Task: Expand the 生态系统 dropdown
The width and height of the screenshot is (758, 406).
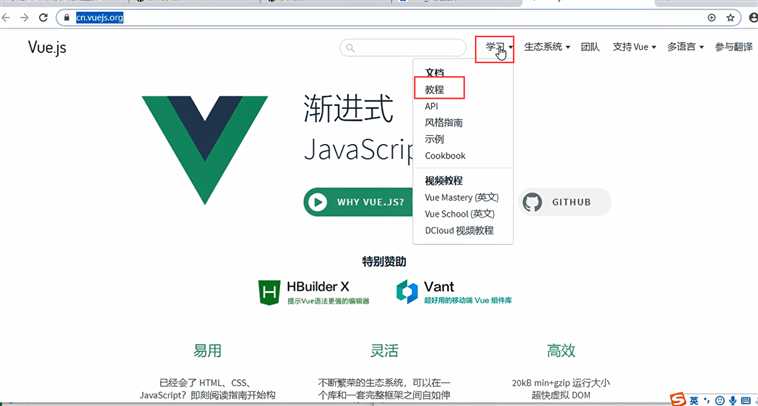Action: click(x=547, y=47)
